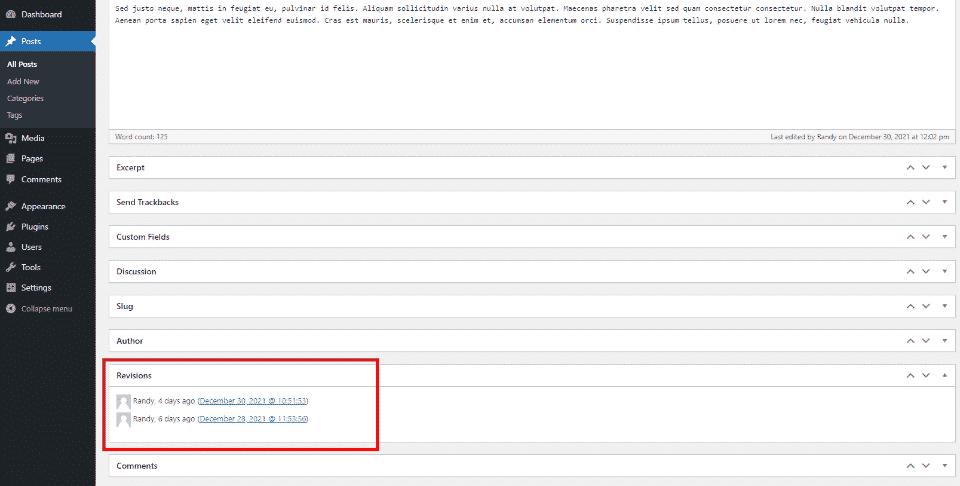
Task: Click the Last edited by Randy text
Action: [x=860, y=137]
